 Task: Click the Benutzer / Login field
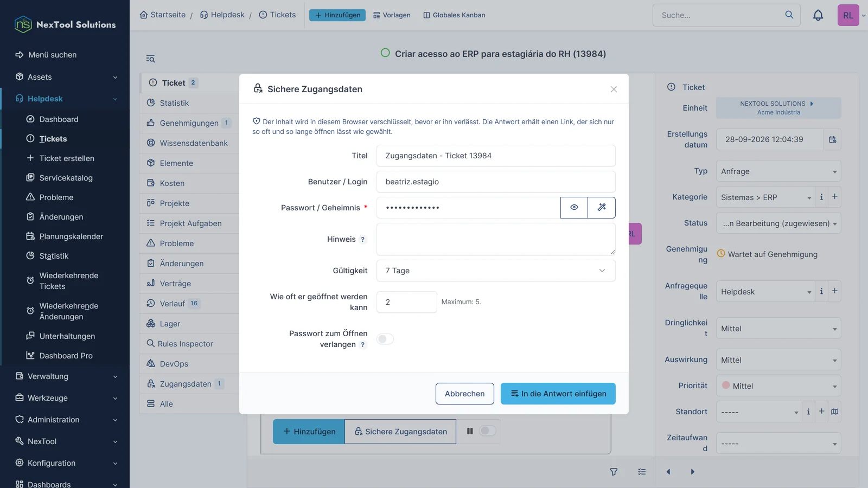pyautogui.click(x=496, y=182)
